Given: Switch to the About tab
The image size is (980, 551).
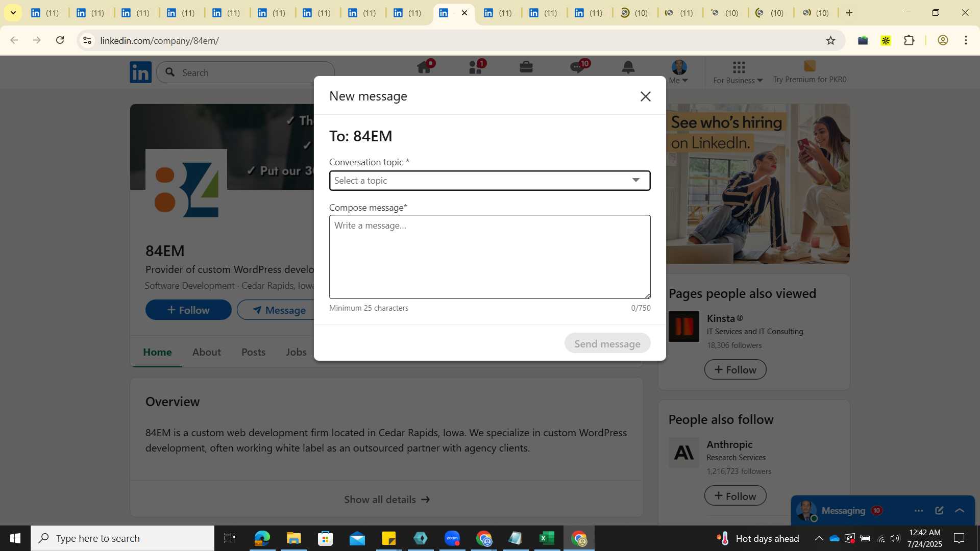Looking at the screenshot, I should 207,352.
